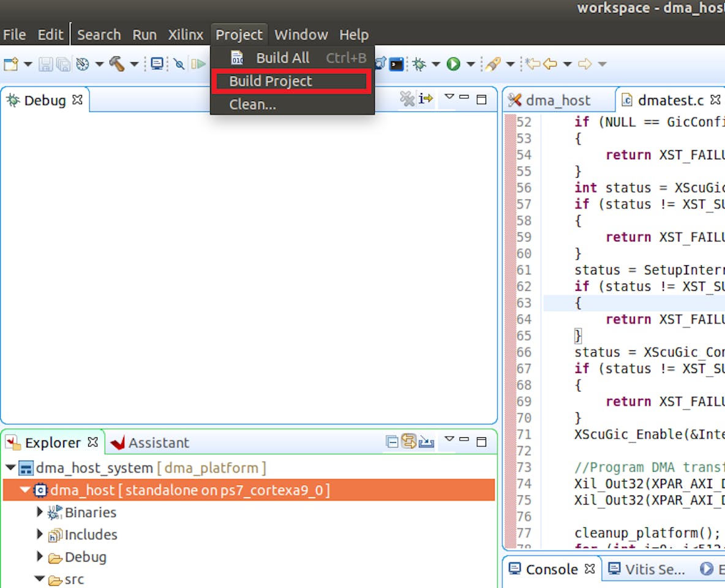Save all files with Save All icon

tap(62, 64)
